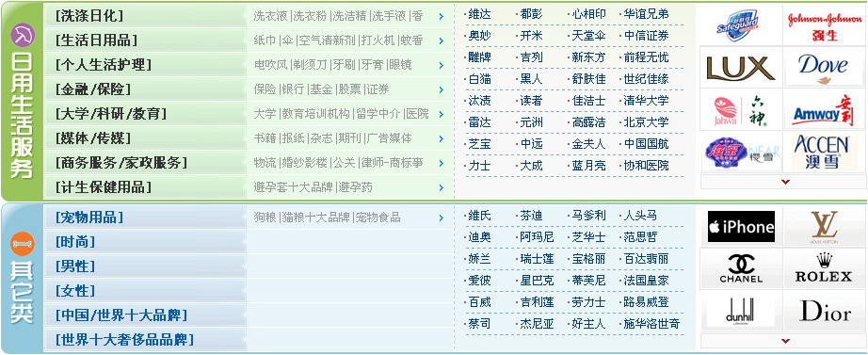Screen dimensions: 868x355
Task: Expand more logos under the ACCEN 澳雪 section
Action: point(784,182)
